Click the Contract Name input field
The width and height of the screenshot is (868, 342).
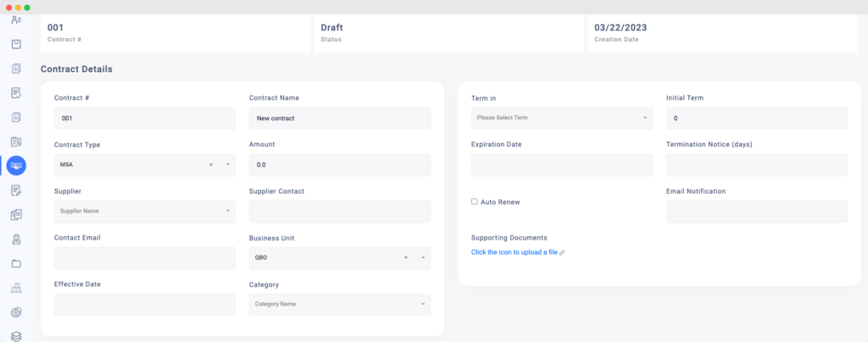tap(339, 119)
